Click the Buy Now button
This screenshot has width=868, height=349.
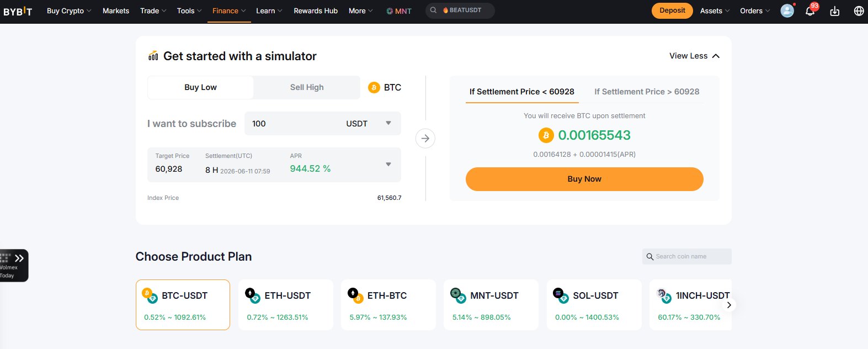click(x=584, y=179)
